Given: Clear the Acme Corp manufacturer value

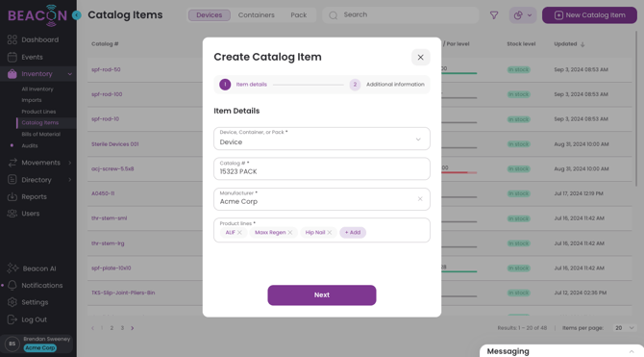Looking at the screenshot, I should coord(420,199).
